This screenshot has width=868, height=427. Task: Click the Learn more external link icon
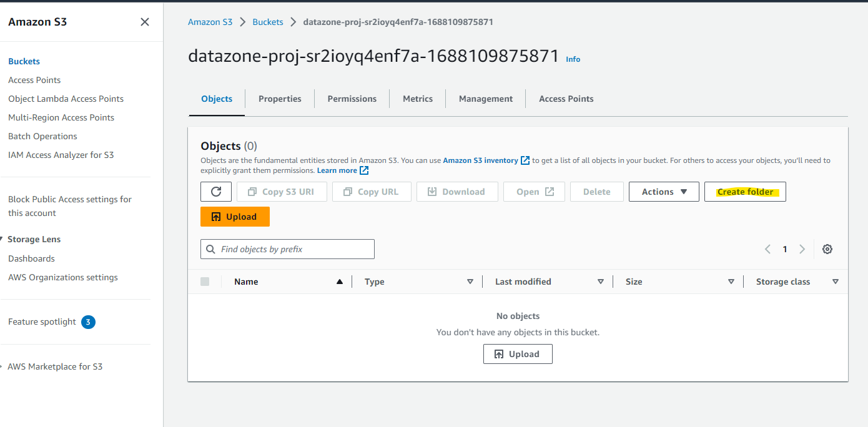tap(364, 170)
